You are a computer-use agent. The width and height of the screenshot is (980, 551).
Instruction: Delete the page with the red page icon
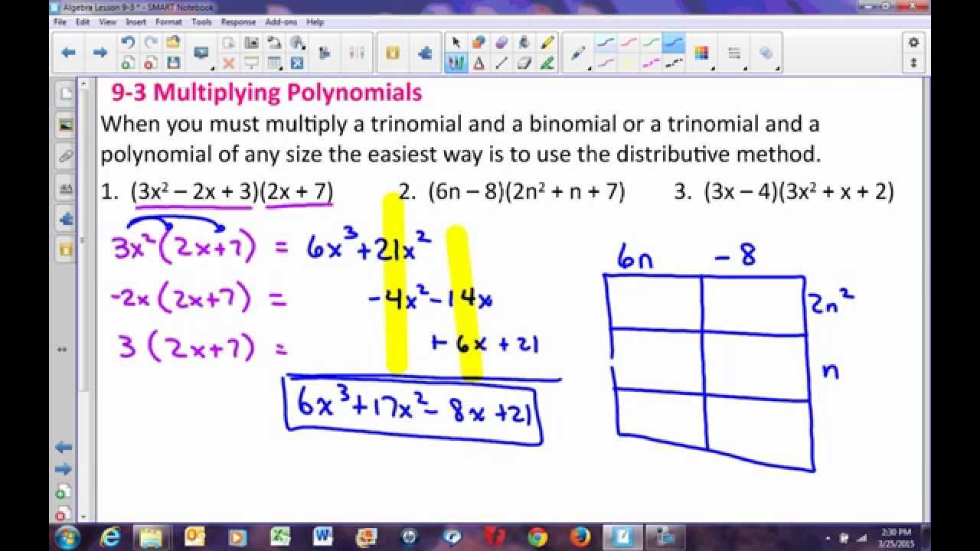(151, 64)
